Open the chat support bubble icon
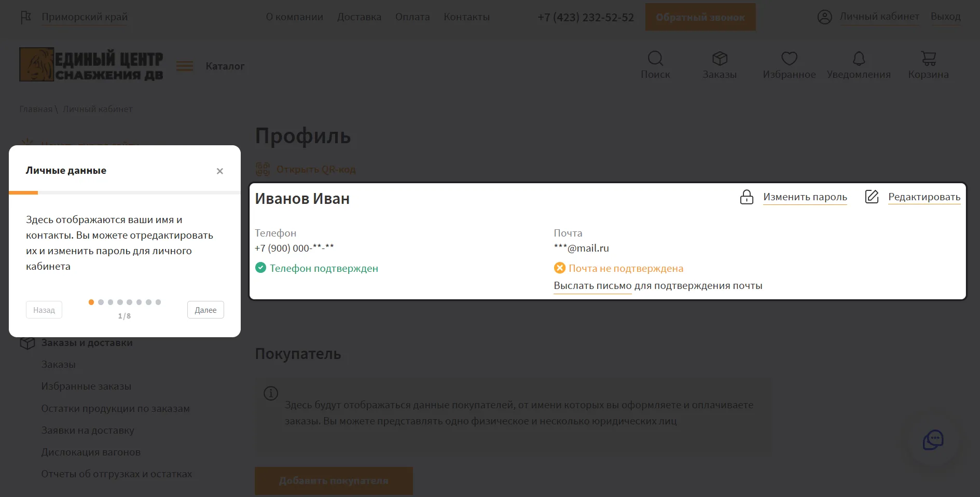 (x=933, y=440)
